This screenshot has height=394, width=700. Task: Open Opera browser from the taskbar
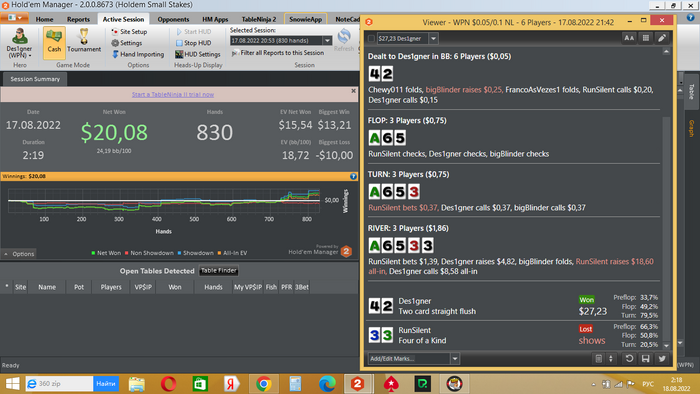click(168, 384)
